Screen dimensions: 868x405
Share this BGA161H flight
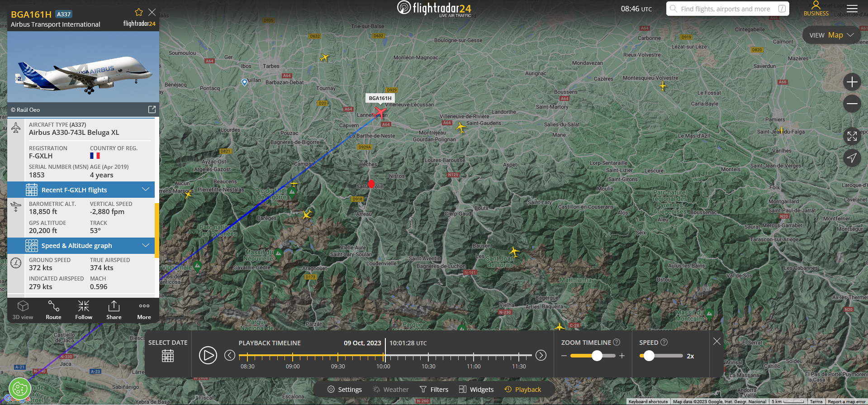pyautogui.click(x=114, y=310)
